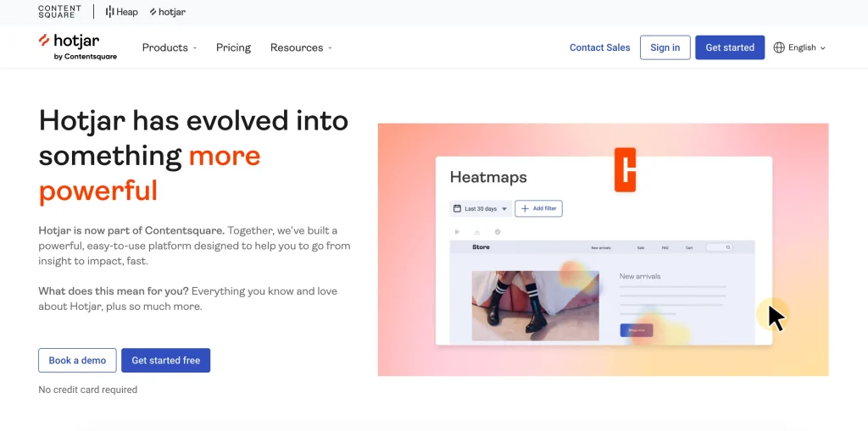Click the calendar icon beside Last 30 days
This screenshot has height=431, width=868.
[458, 208]
